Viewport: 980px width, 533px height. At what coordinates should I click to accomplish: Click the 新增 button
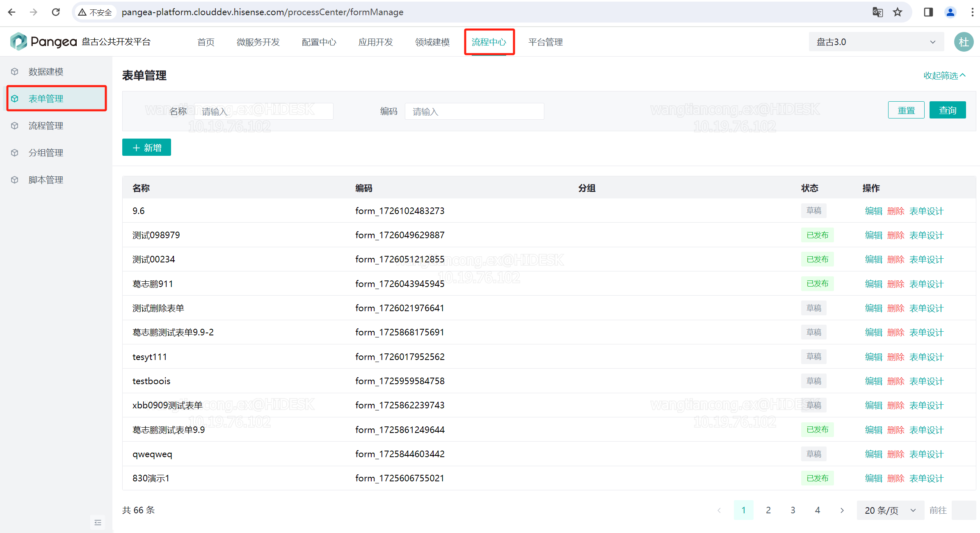pos(146,148)
